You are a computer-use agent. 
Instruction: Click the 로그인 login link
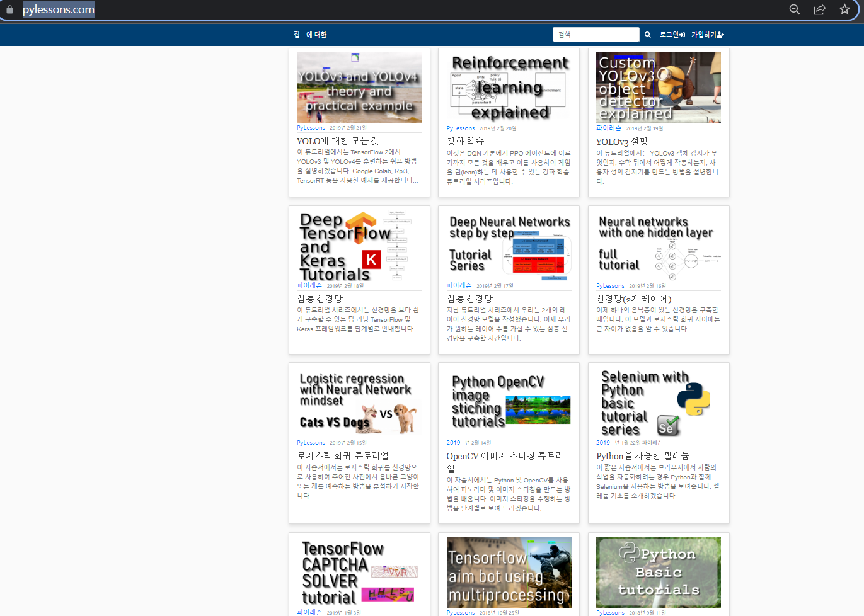point(672,35)
